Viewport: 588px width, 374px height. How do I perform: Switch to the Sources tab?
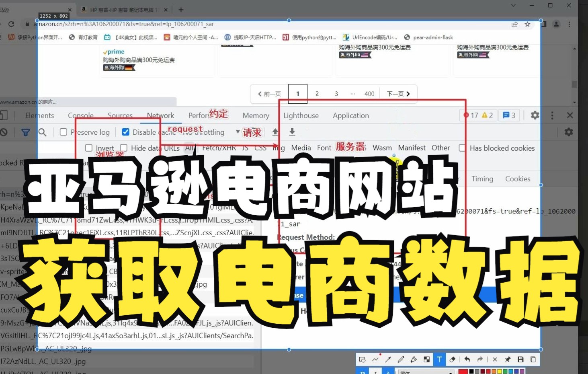tap(120, 115)
